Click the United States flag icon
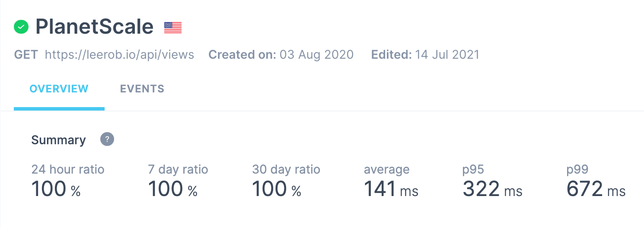 point(173,28)
